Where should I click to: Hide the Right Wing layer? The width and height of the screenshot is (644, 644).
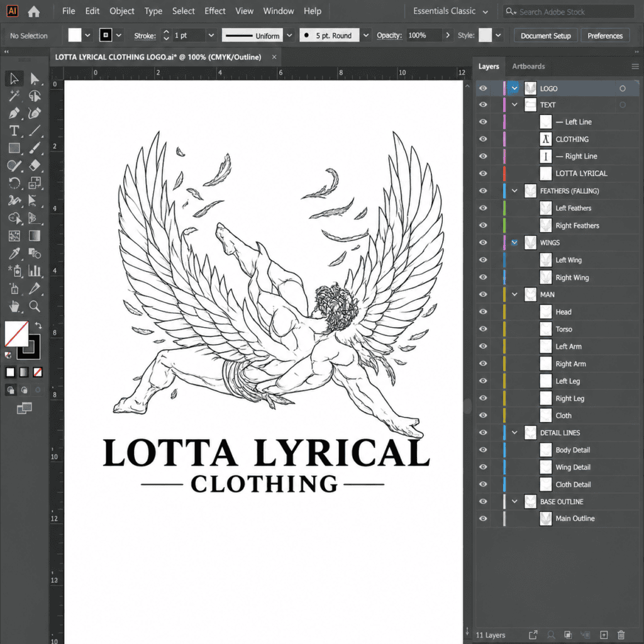tap(483, 277)
